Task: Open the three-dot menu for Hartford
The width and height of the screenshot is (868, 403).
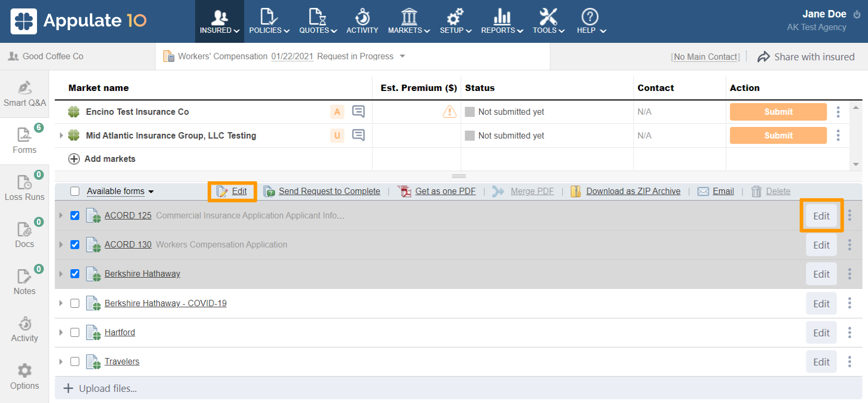Action: point(849,332)
